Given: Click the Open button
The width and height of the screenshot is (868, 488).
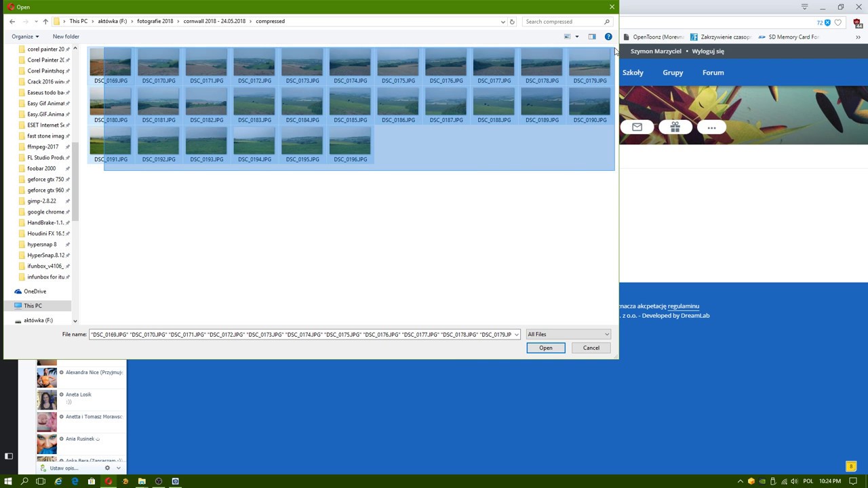Looking at the screenshot, I should tap(546, 348).
